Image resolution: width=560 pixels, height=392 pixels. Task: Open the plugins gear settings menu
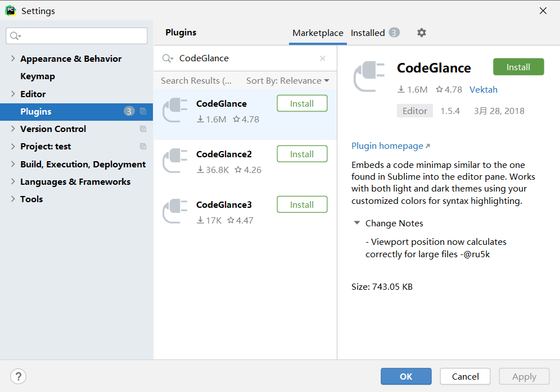pos(422,33)
